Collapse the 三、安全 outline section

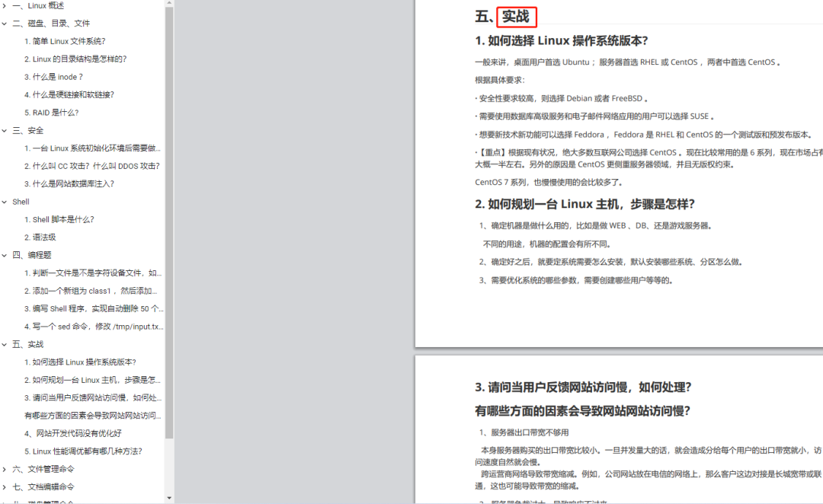5,131
